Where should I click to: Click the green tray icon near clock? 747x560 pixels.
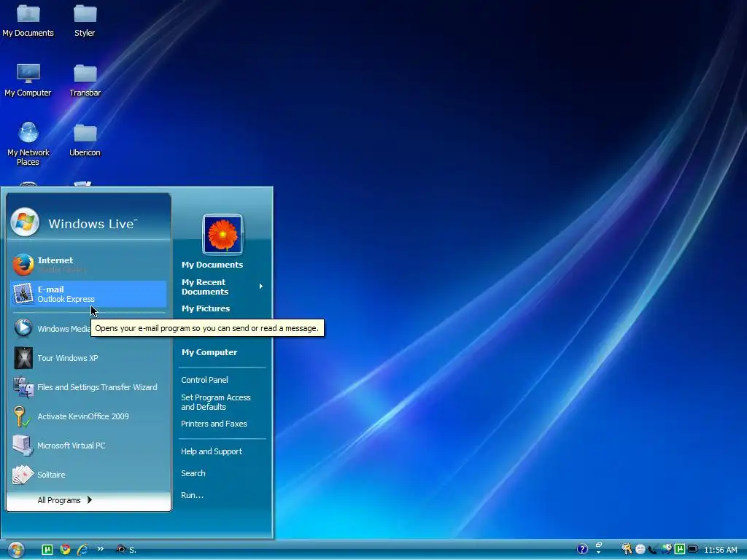coord(680,549)
